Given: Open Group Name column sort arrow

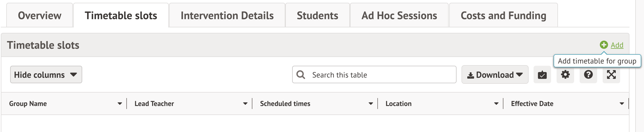Looking at the screenshot, I should click(x=120, y=104).
